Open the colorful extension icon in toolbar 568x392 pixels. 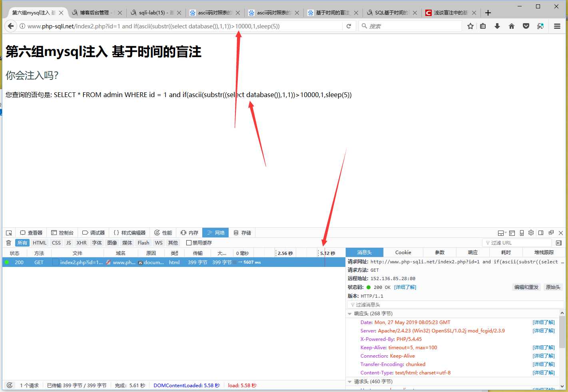540,26
